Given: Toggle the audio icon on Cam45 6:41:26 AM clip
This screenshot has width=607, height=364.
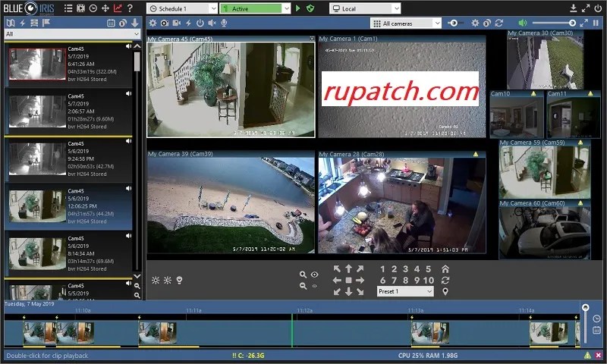Looking at the screenshot, I should pyautogui.click(x=128, y=46).
